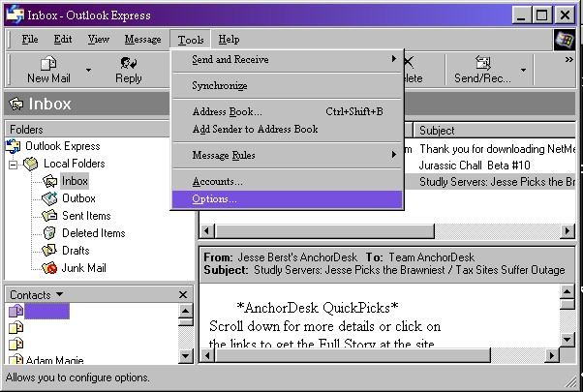Click the New Mail toolbar icon
Viewport: 583px width, 392px height.
[48, 63]
